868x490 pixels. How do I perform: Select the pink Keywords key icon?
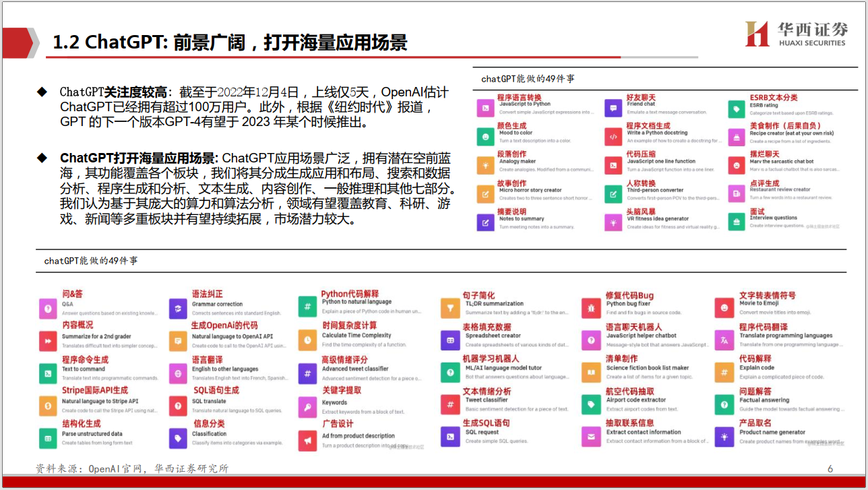[x=307, y=406]
